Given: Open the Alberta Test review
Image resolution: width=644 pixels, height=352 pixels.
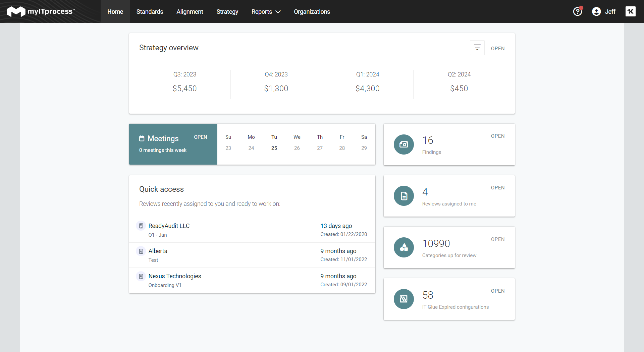Looking at the screenshot, I should [x=158, y=251].
